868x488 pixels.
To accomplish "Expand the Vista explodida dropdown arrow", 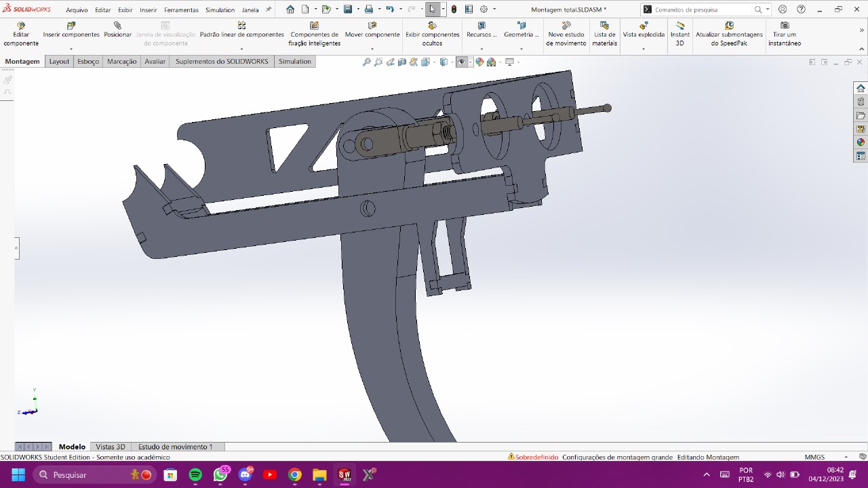I will coord(644,49).
